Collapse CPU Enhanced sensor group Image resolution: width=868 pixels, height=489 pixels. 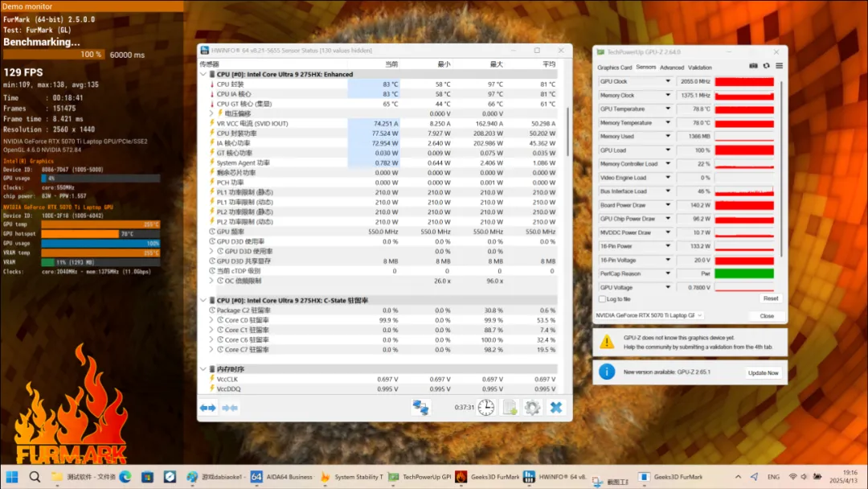(203, 74)
